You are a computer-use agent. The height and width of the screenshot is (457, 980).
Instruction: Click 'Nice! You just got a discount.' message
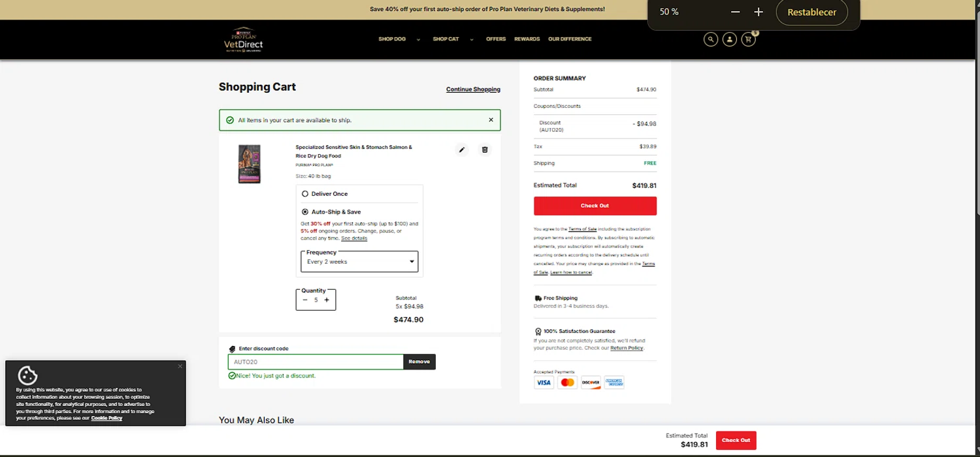click(276, 376)
